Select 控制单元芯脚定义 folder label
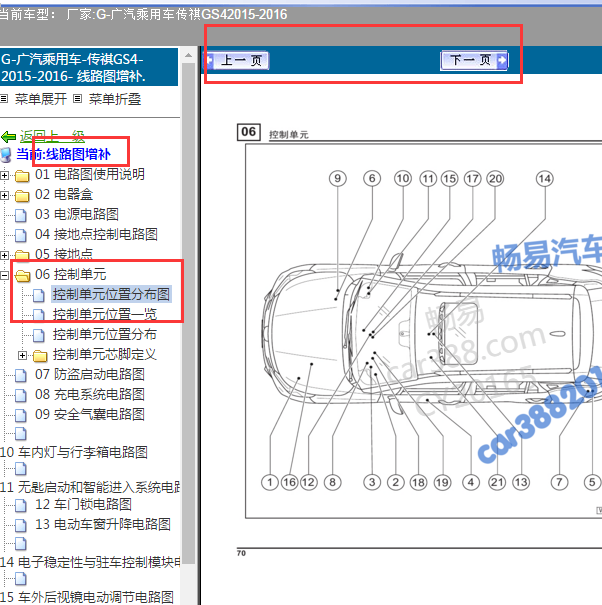Image resolution: width=602 pixels, height=605 pixels. (x=105, y=355)
